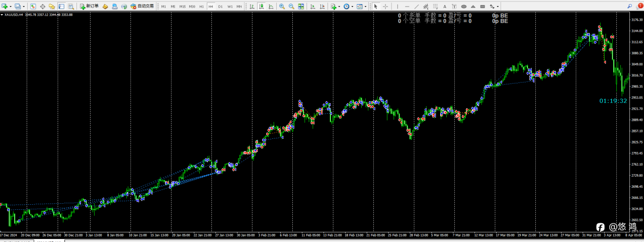
Task: Expand the templates dropdown arrow
Action: point(366,7)
